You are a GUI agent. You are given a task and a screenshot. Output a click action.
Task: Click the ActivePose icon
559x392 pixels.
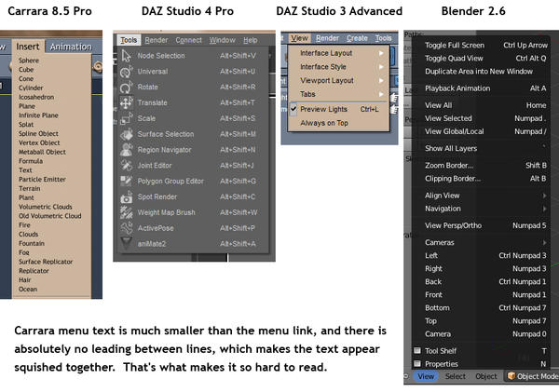click(126, 228)
